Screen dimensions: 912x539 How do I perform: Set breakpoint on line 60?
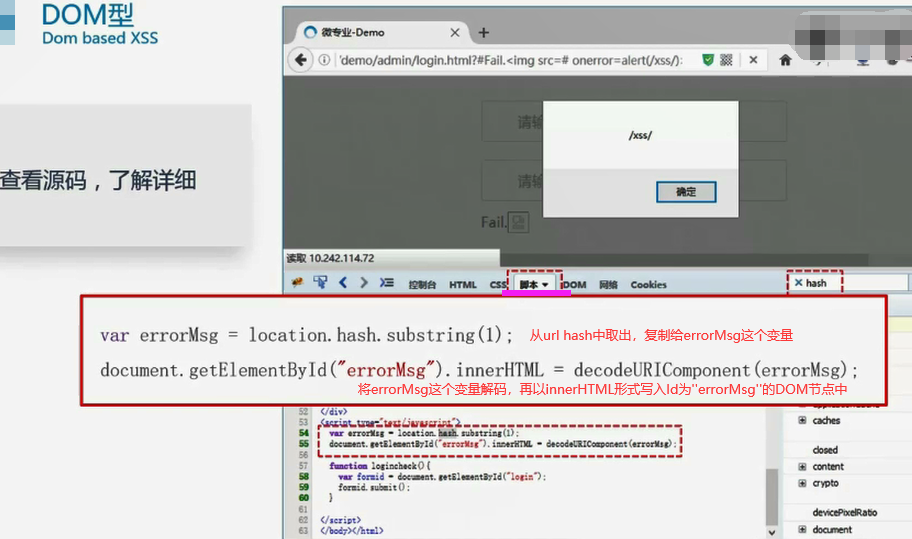tap(304, 498)
